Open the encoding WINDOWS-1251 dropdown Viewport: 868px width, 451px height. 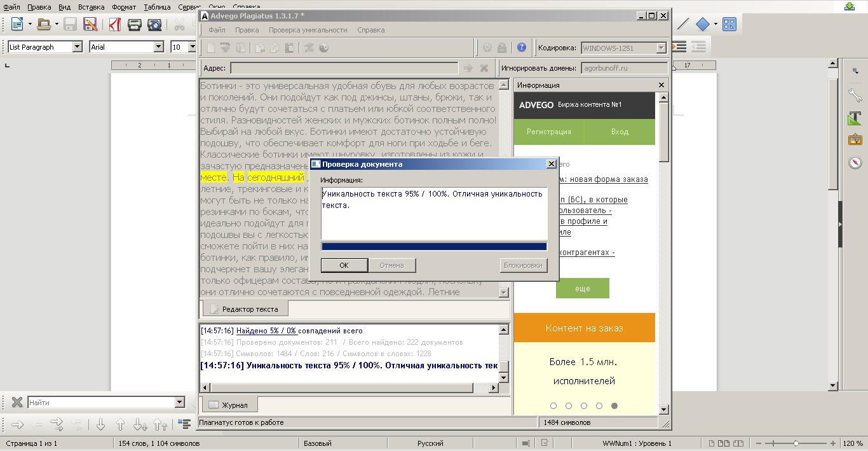[661, 48]
